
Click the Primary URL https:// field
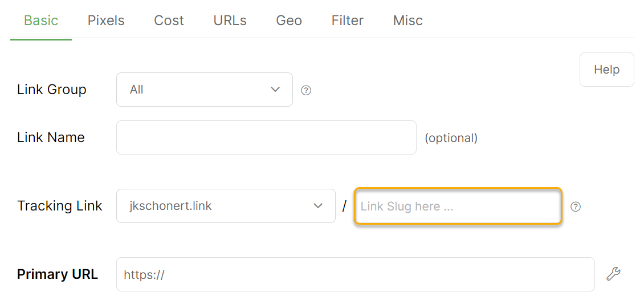[355, 274]
